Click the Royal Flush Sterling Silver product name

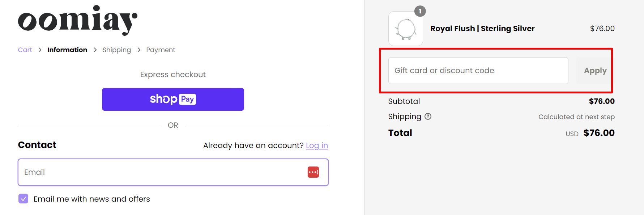(x=482, y=29)
